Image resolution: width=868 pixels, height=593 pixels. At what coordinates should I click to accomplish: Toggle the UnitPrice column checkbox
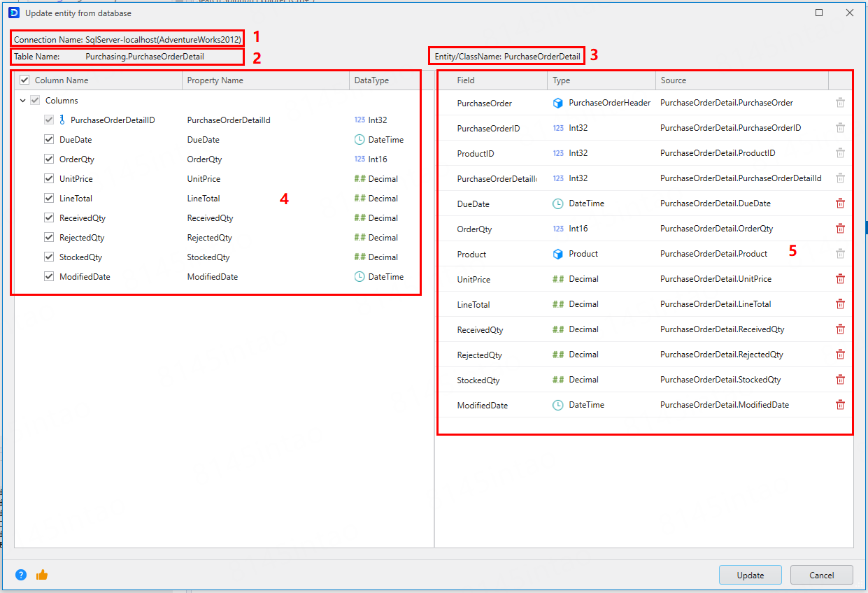[49, 179]
